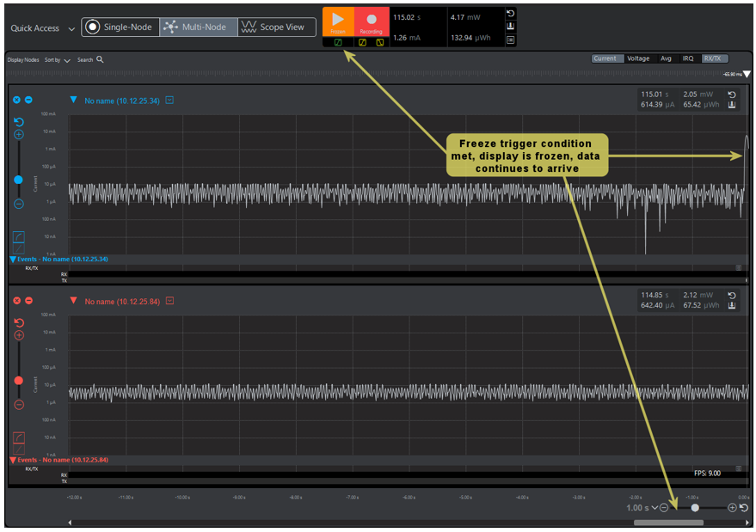Toggle the Voltage waveform display
This screenshot has width=756, height=532.
click(638, 58)
